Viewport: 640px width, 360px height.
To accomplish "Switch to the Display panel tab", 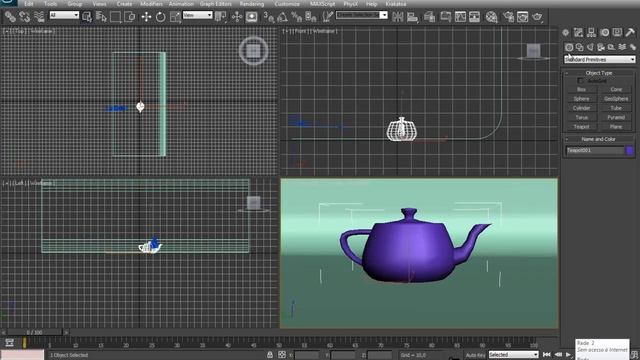I will (x=617, y=32).
